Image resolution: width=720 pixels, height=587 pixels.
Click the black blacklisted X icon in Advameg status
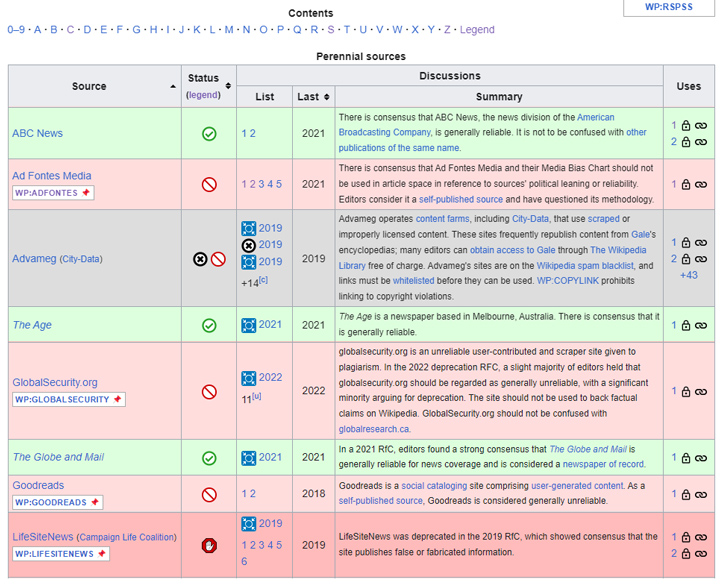(200, 260)
